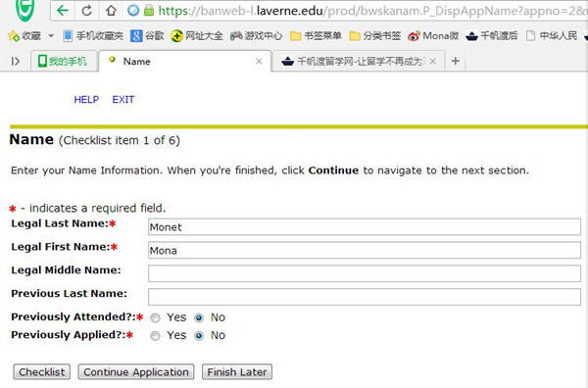
Task: Close the Name tab
Action: click(259, 61)
